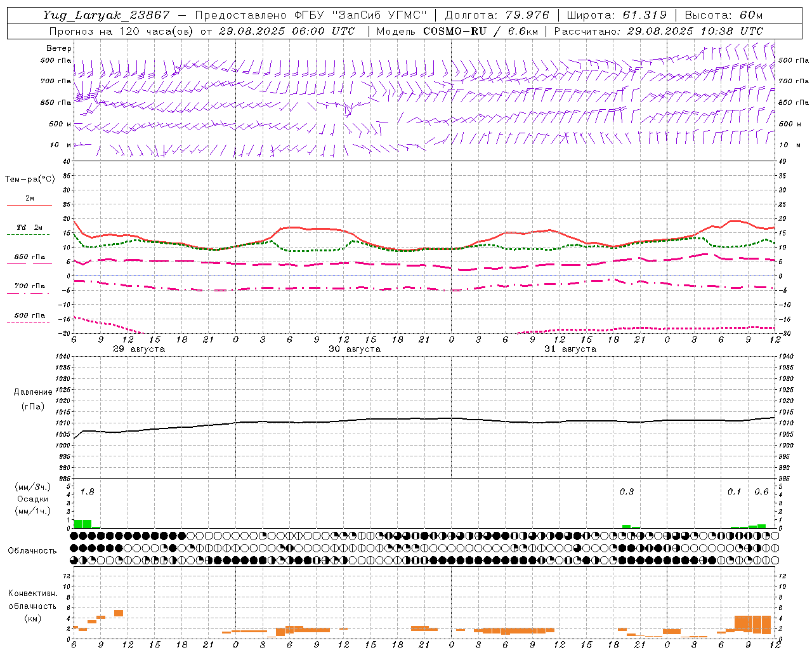
Task: Select the date label 30 августа
Action: [355, 349]
